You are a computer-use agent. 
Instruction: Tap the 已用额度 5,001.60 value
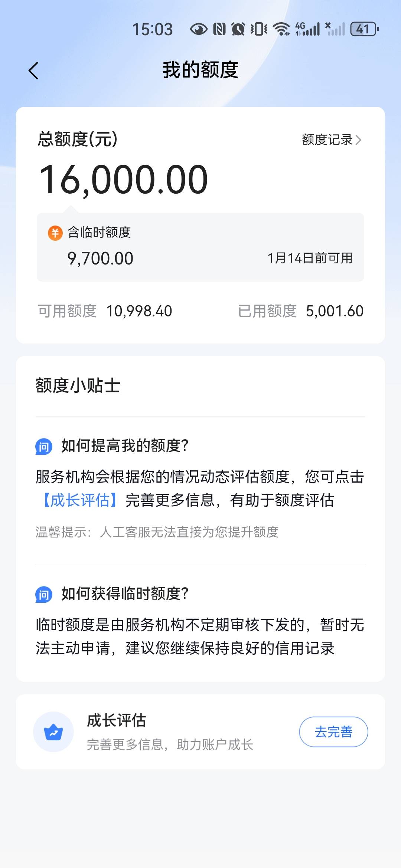[335, 311]
